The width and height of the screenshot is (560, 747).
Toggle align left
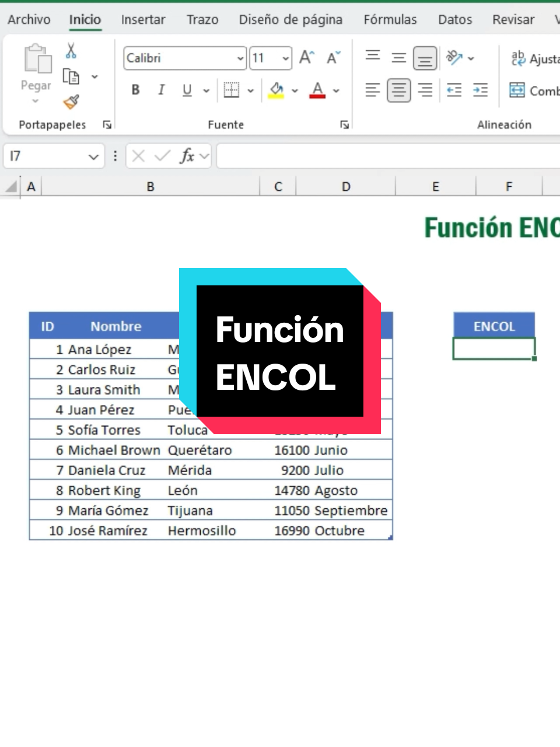coord(373,90)
